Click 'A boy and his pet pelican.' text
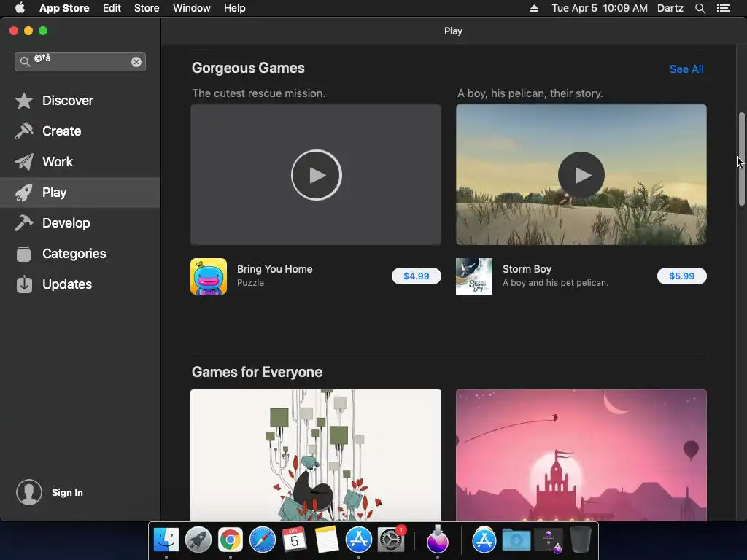Viewport: 747px width, 560px height. click(x=555, y=282)
